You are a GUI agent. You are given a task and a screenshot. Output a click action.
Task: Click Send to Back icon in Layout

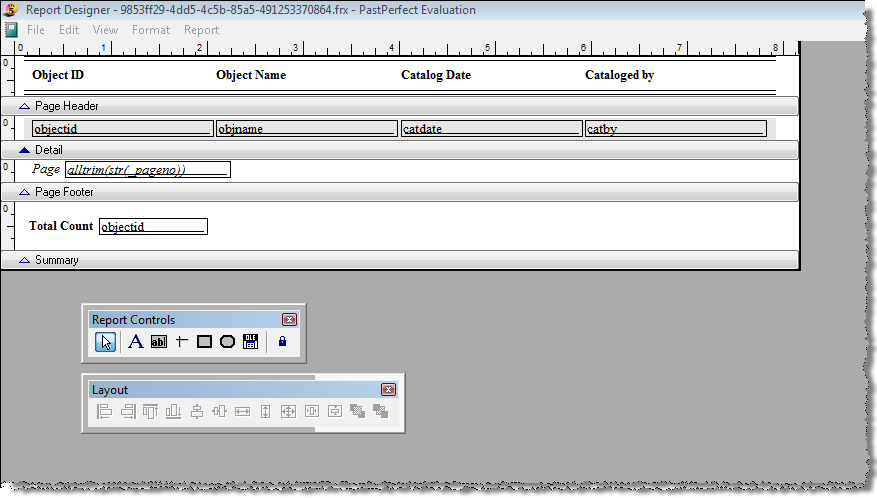pyautogui.click(x=380, y=412)
